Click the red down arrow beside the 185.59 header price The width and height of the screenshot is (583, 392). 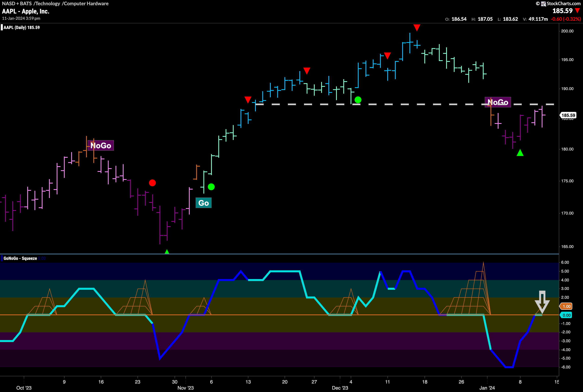coord(577,10)
